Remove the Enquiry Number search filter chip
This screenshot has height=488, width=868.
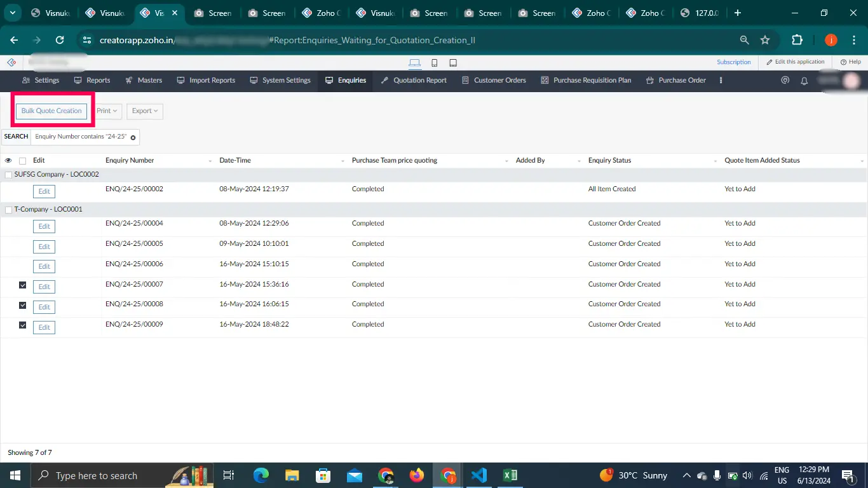[133, 137]
